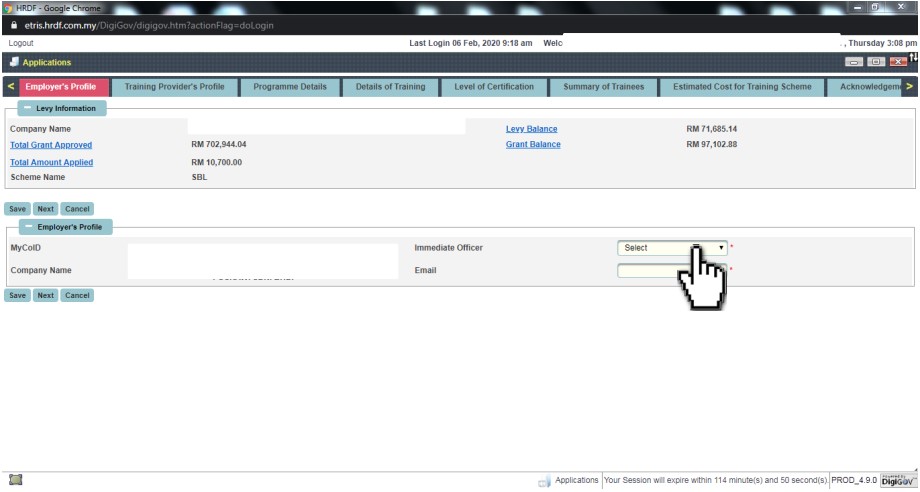
Task: Click the DigiGov logo in status bar
Action: 897,481
